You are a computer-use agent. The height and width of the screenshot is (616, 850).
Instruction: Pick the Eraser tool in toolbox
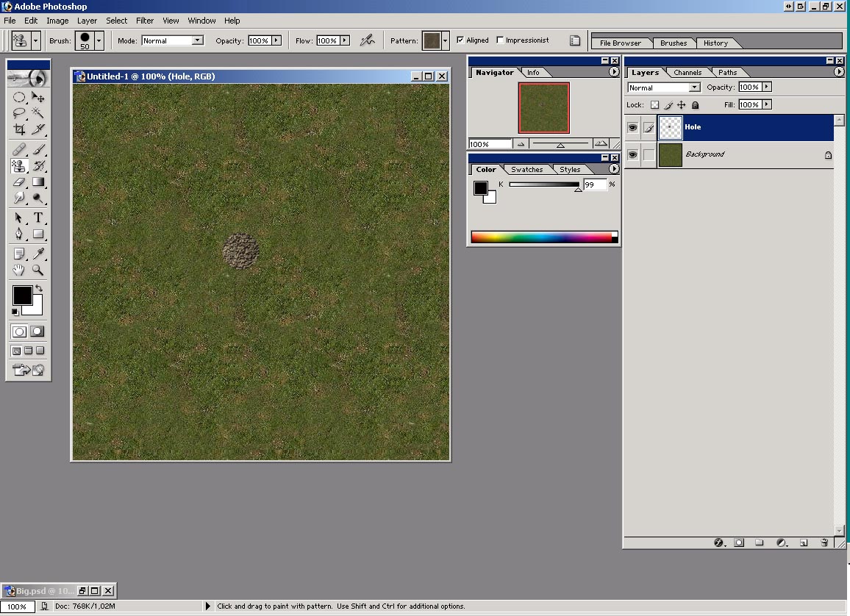coord(19,182)
